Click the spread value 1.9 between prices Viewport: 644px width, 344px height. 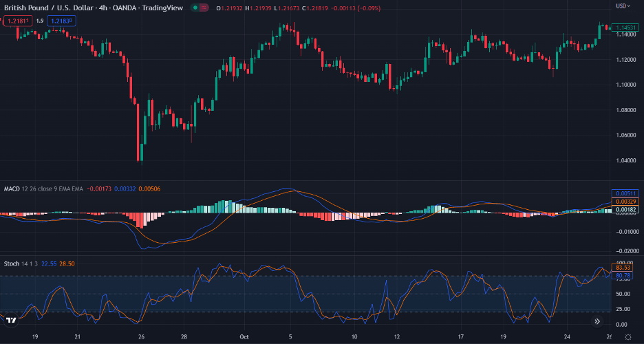pos(40,21)
